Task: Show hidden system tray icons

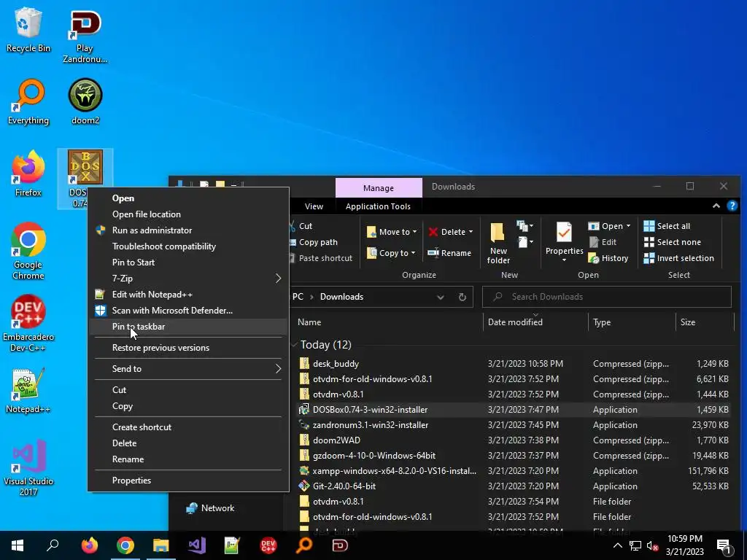Action: (x=617, y=545)
